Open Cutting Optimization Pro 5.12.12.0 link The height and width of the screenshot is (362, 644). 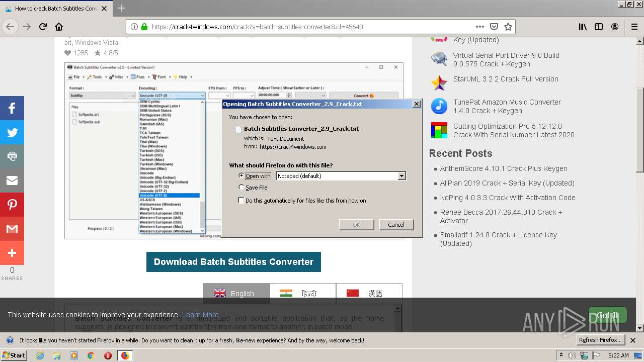pos(514,130)
